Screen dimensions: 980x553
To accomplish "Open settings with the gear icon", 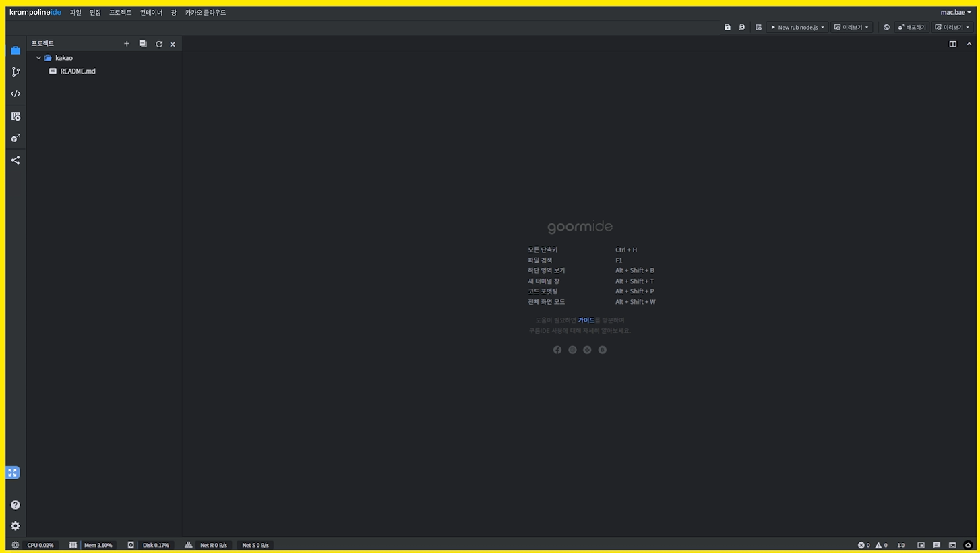I will (16, 526).
